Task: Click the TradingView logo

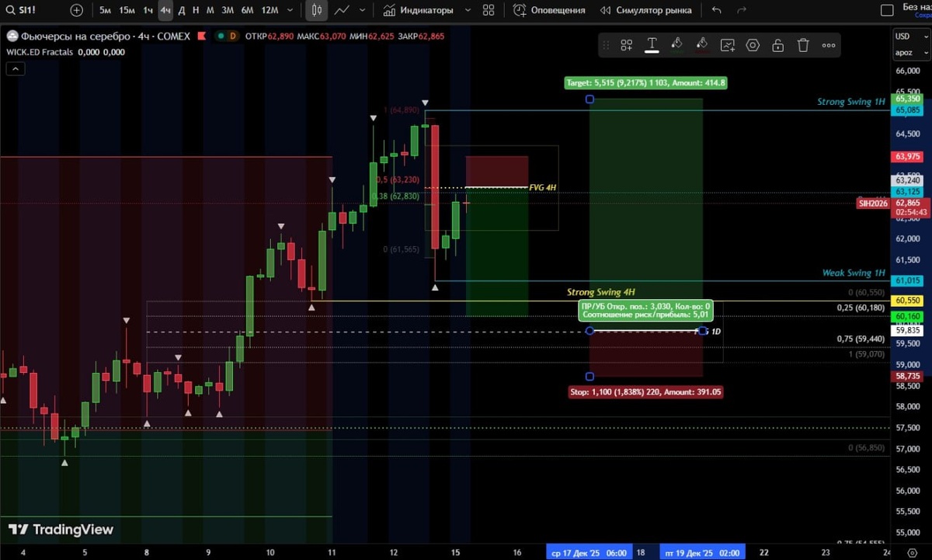Action: (x=61, y=530)
